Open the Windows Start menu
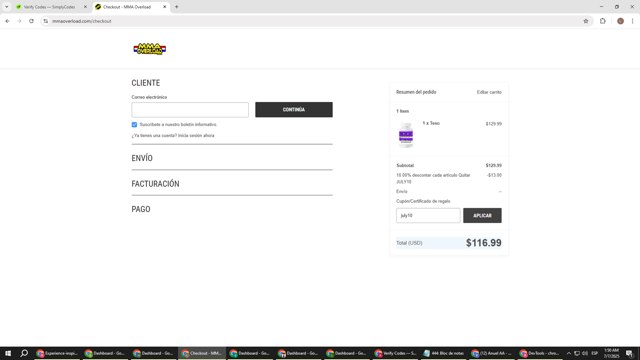Screen dimensions: 640x360 coord(8,353)
